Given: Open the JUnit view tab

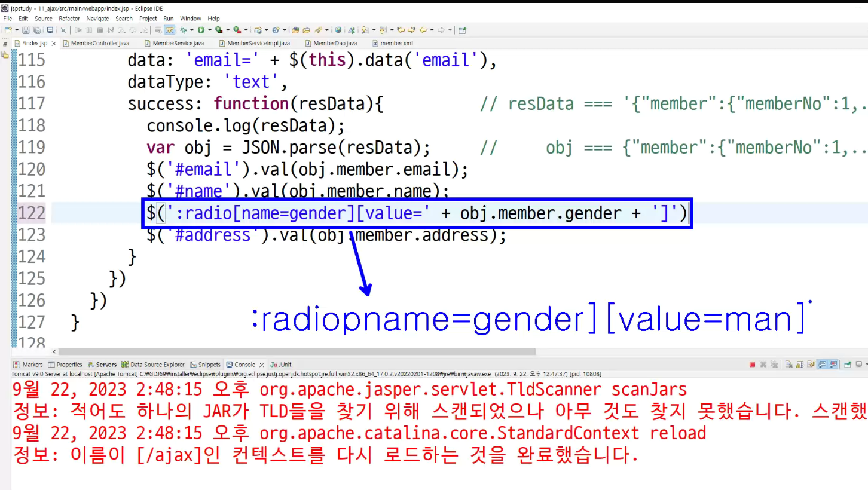Looking at the screenshot, I should pyautogui.click(x=281, y=365).
